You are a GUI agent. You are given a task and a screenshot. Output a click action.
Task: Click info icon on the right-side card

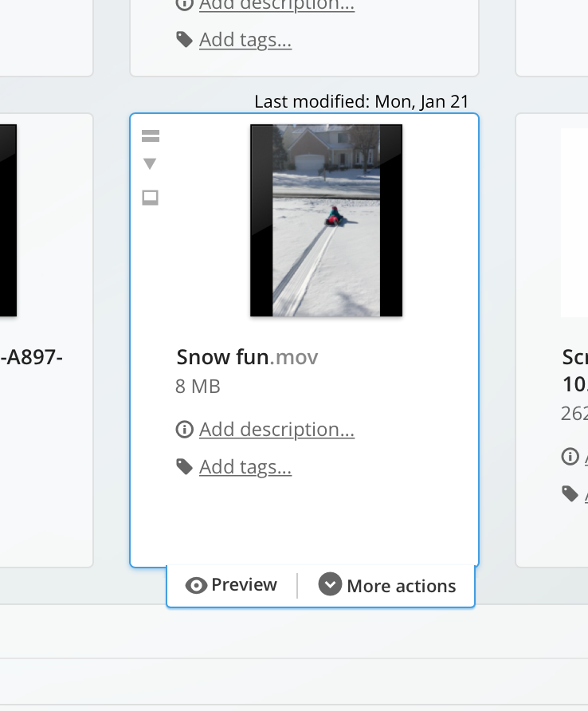click(570, 456)
